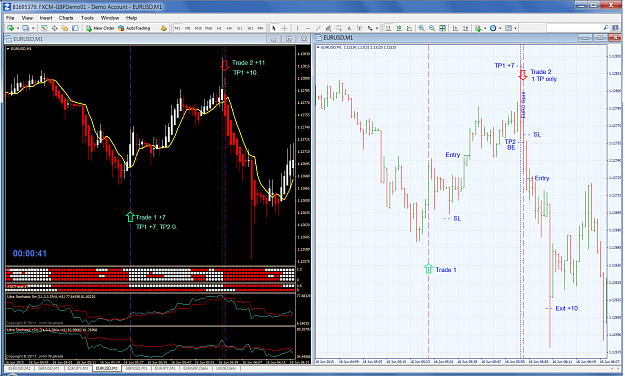
Task: Expand the Indicators dropdown arrow
Action: click(x=485, y=28)
